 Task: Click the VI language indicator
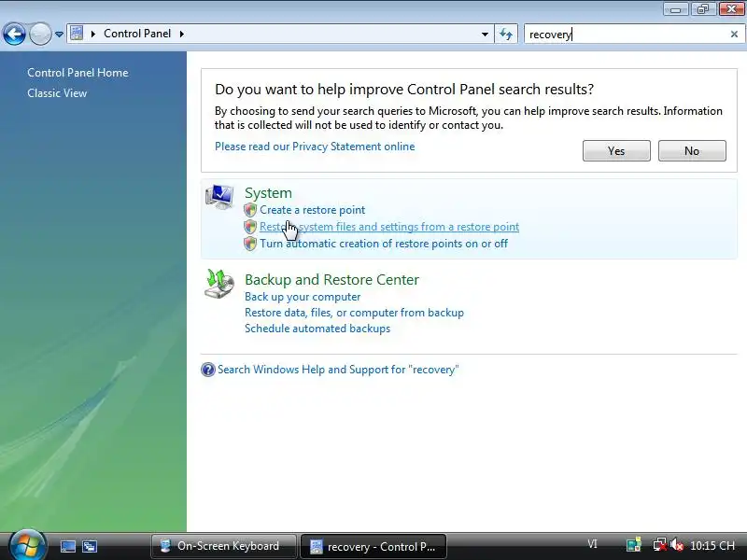[592, 544]
